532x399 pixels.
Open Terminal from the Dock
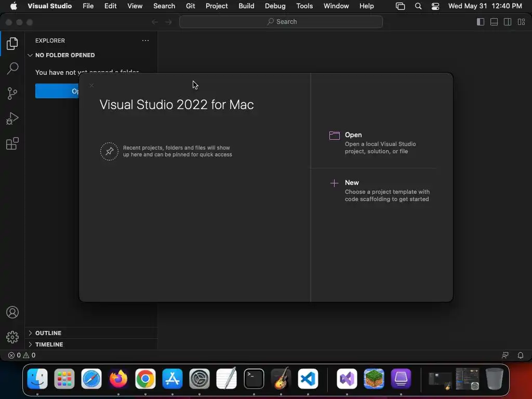click(254, 379)
